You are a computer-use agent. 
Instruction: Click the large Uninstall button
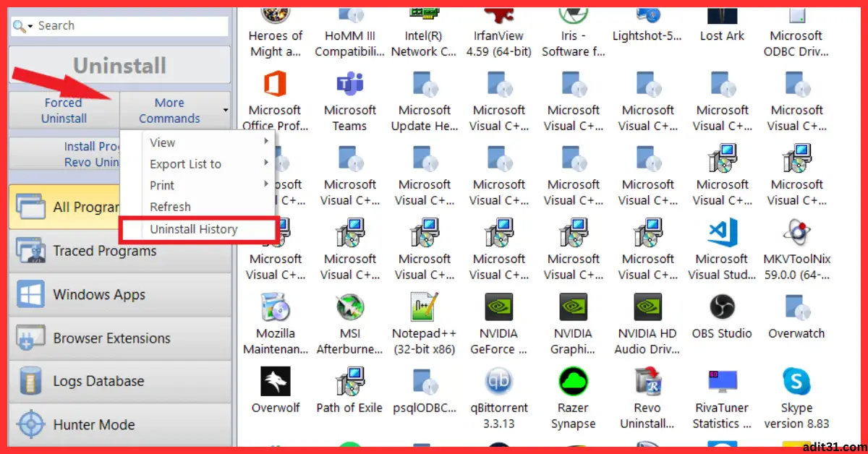tap(119, 66)
